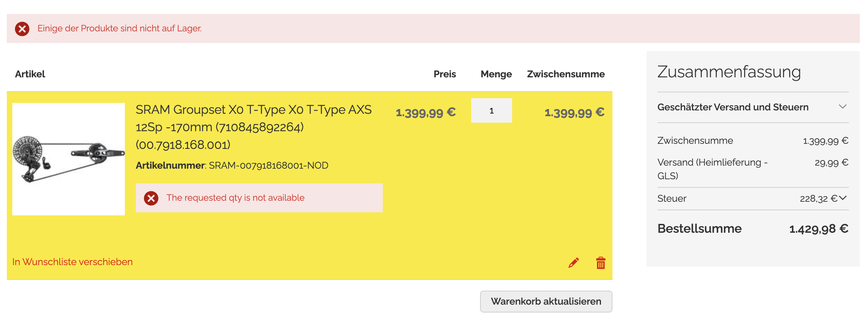
Task: Open the SRAM groupset product thumbnail
Action: point(69,159)
